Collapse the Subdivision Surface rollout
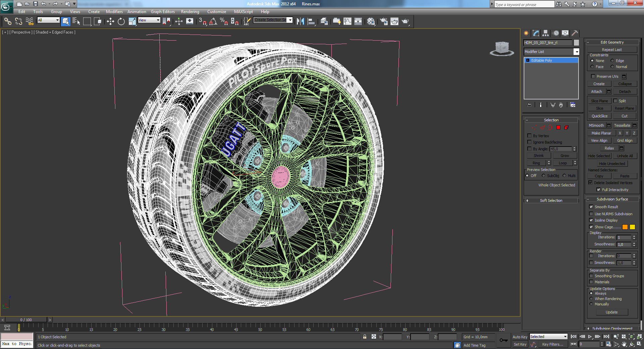This screenshot has height=349, width=644. click(612, 199)
